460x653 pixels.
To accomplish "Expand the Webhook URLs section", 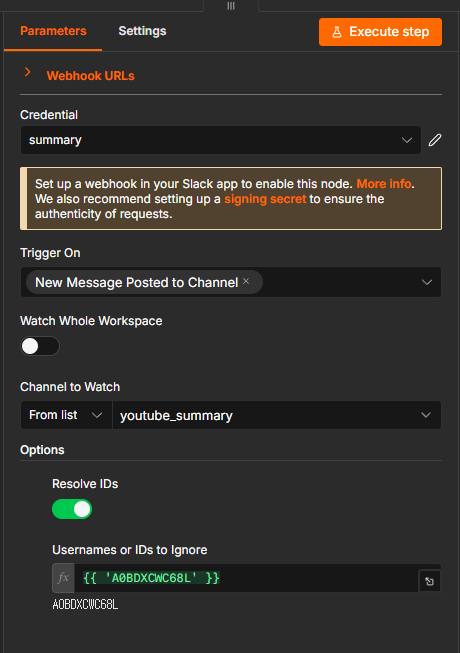I will click(27, 72).
